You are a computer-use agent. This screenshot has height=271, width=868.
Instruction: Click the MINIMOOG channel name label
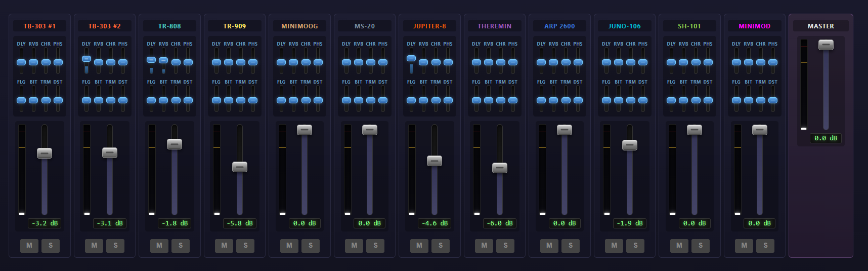[299, 26]
